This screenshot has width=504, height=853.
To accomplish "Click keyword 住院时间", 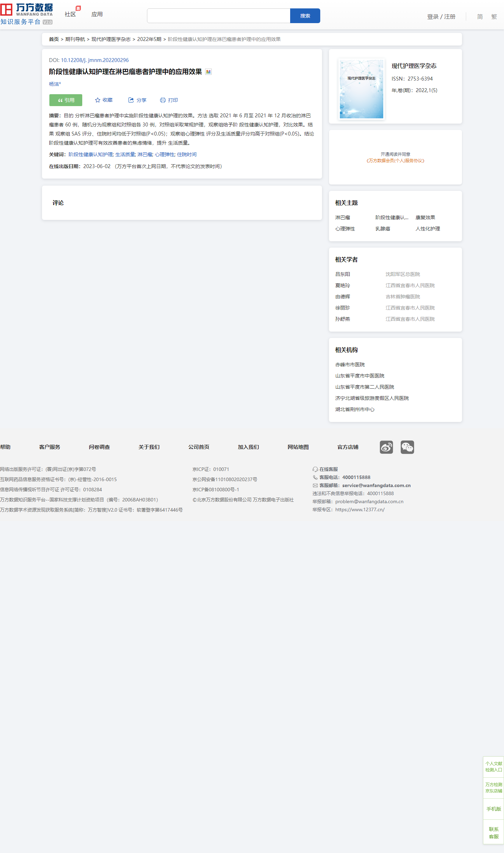I will click(187, 154).
